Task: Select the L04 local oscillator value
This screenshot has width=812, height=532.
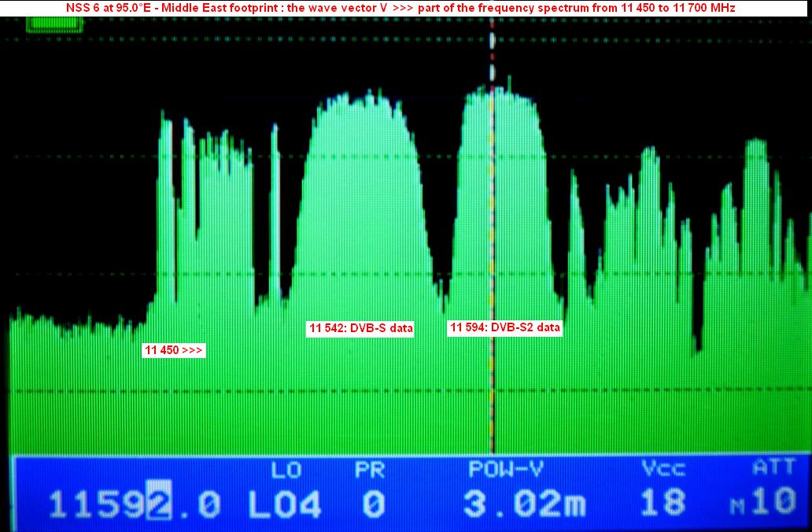Action: 285,504
